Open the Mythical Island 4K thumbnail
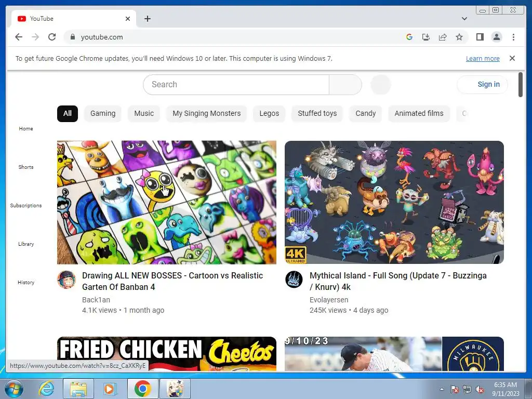Viewport: 532px width, 399px height. [394, 202]
